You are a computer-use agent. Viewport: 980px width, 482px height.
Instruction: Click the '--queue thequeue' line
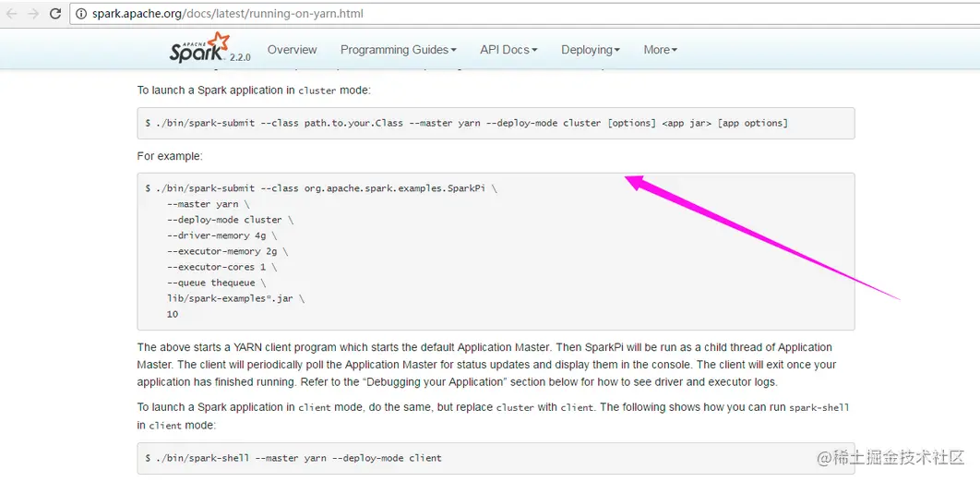pos(216,283)
